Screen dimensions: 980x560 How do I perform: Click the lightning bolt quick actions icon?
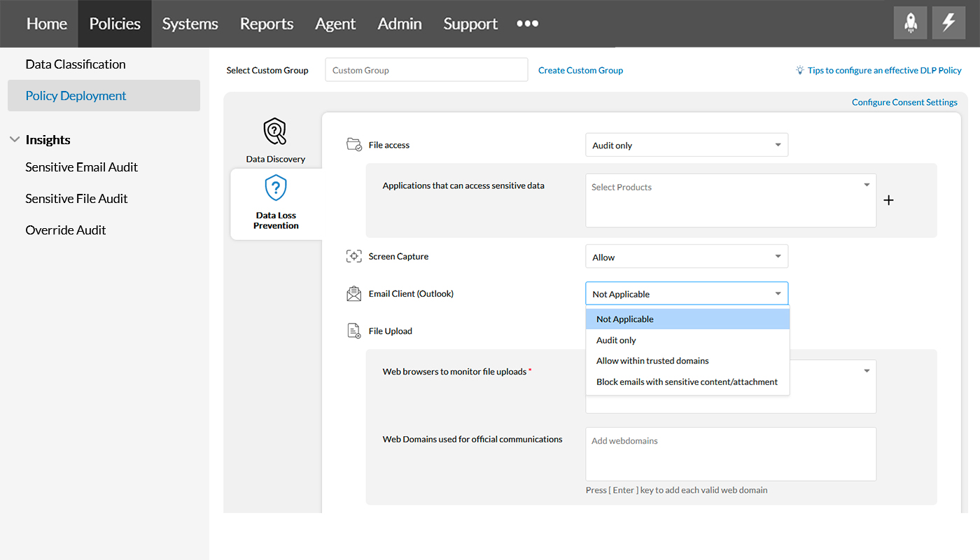948,23
